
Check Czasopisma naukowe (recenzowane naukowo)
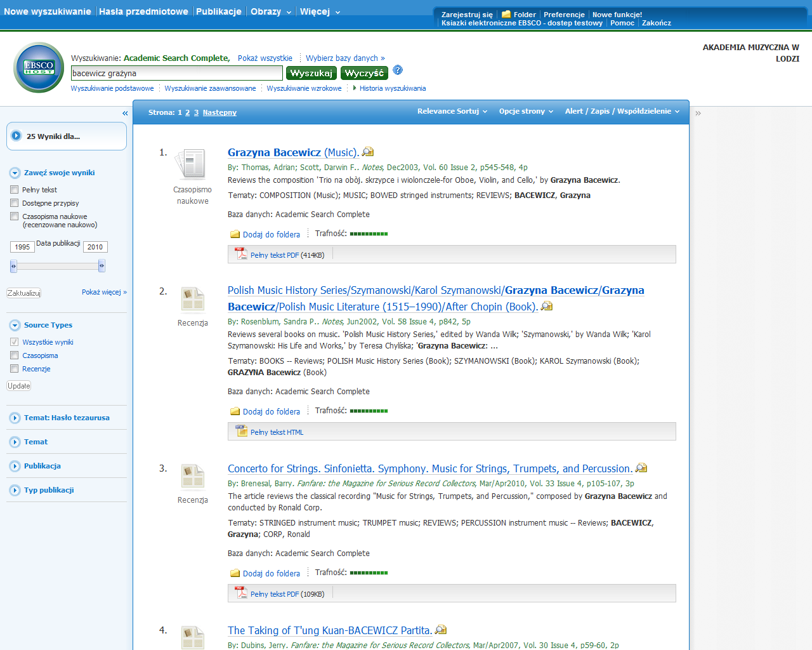click(15, 216)
